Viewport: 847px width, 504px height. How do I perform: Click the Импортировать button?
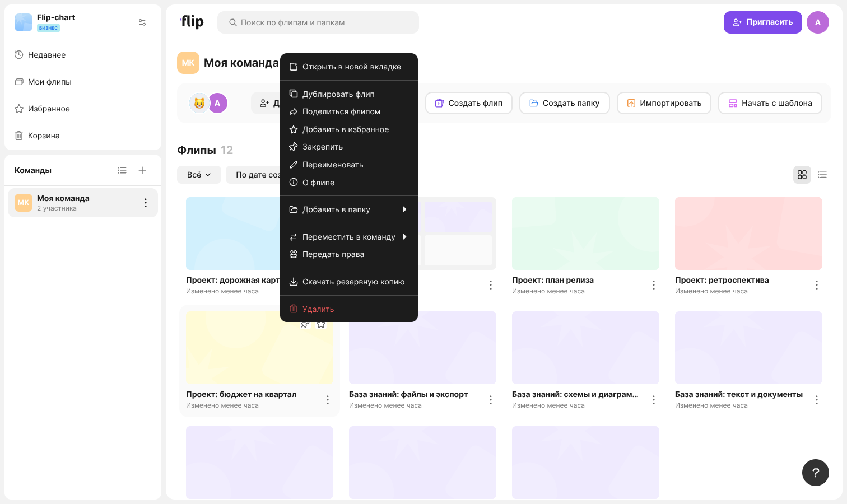point(664,103)
